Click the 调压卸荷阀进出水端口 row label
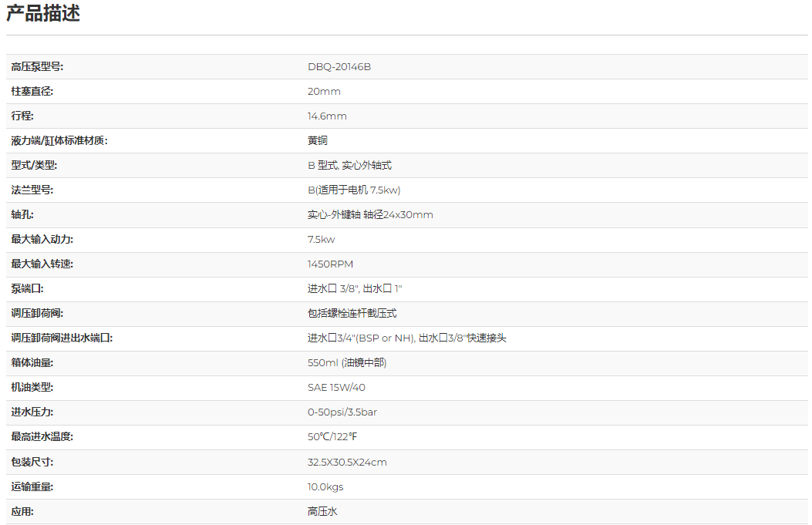 pyautogui.click(x=62, y=338)
